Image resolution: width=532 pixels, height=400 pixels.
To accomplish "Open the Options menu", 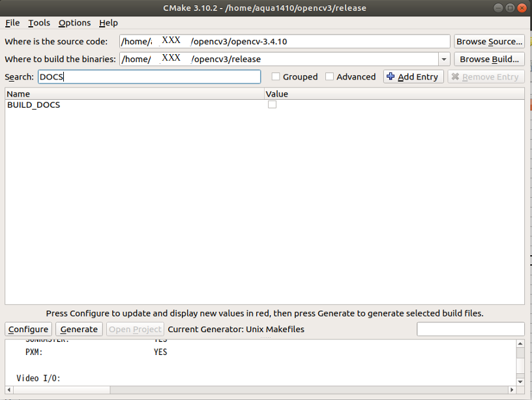I will pyautogui.click(x=74, y=23).
